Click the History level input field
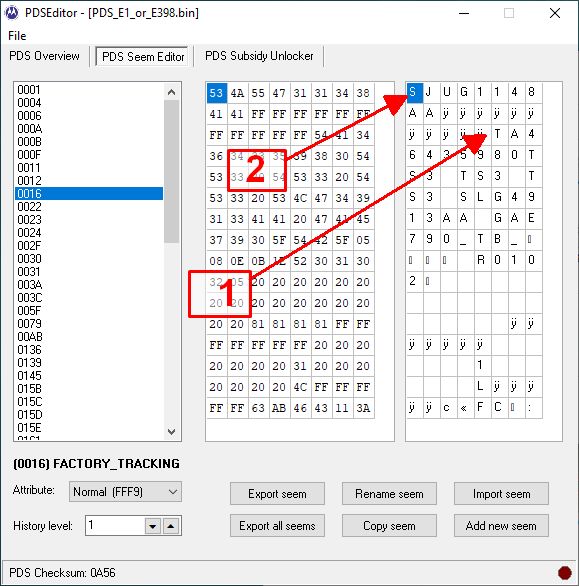The height and width of the screenshot is (586, 579). pyautogui.click(x=115, y=525)
